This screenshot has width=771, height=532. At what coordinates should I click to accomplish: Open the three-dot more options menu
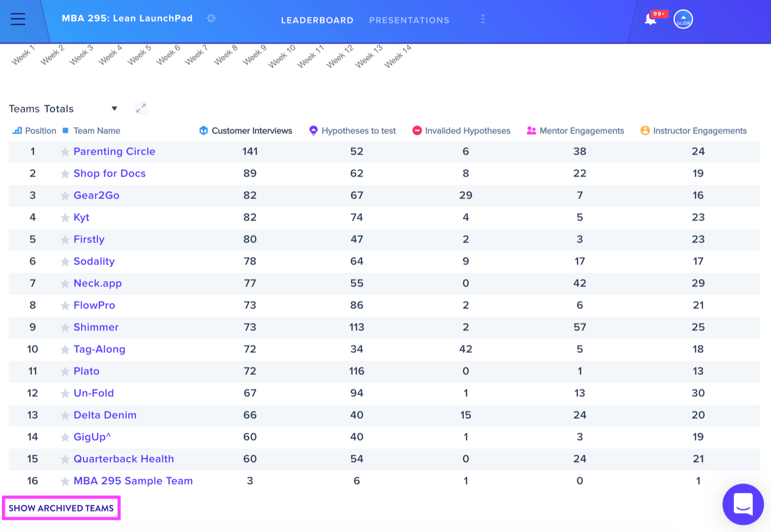(483, 19)
